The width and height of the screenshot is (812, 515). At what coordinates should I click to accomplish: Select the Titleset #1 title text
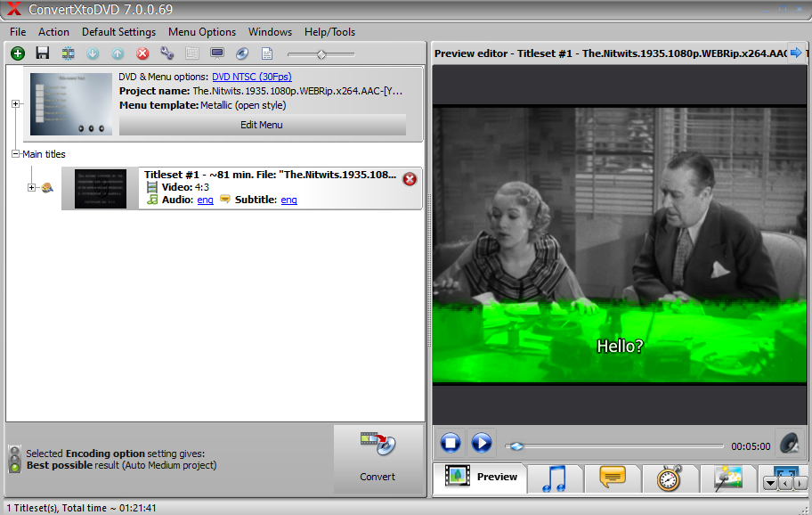tap(271, 176)
